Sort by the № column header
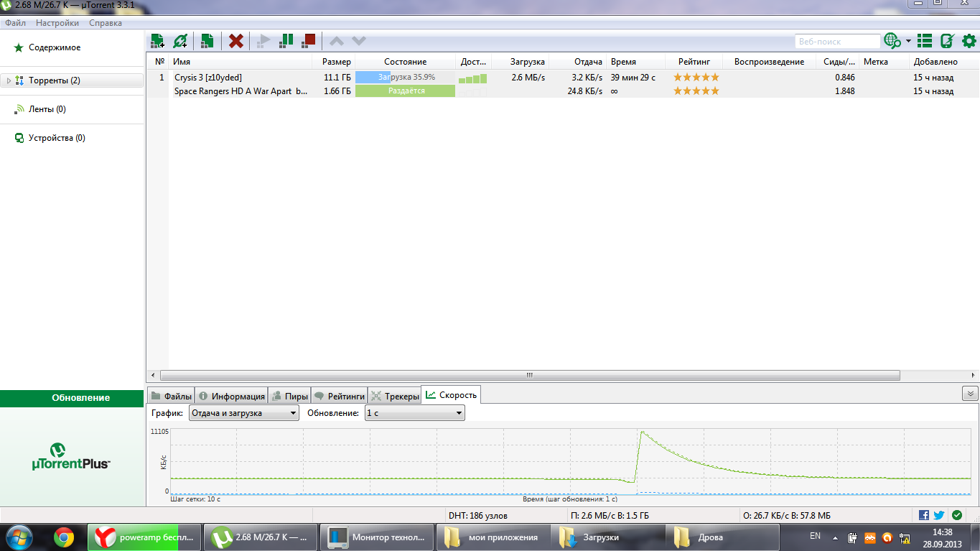The height and width of the screenshot is (551, 980). pos(159,62)
